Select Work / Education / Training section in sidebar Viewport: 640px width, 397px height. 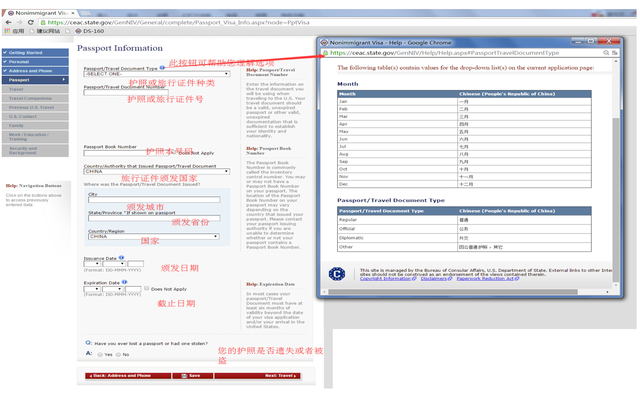pyautogui.click(x=35, y=137)
